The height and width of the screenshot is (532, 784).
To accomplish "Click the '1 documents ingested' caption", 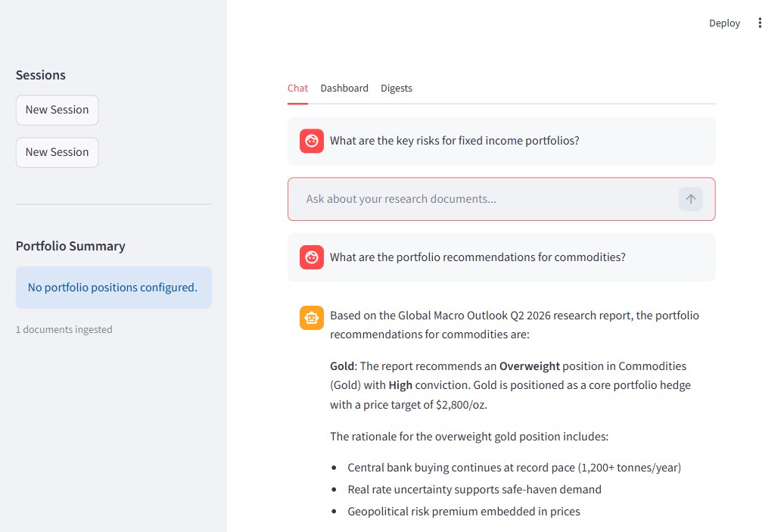I will pyautogui.click(x=64, y=329).
